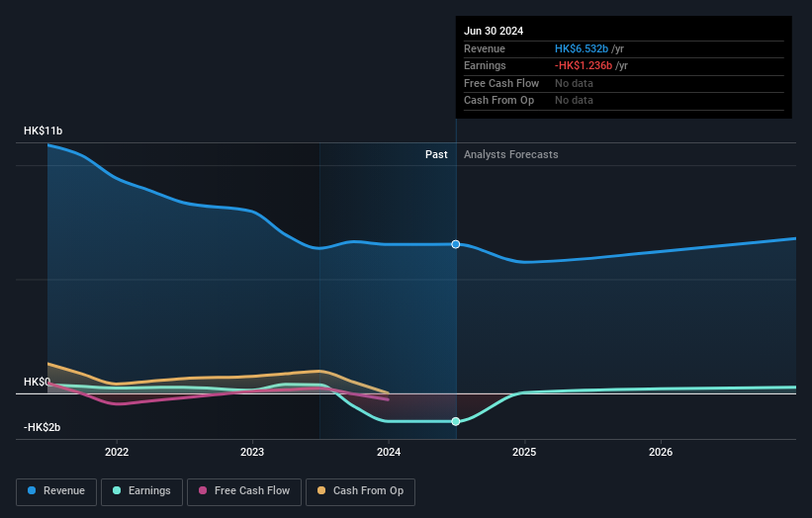Click the 2024 x-axis label
The image size is (812, 518).
389,453
